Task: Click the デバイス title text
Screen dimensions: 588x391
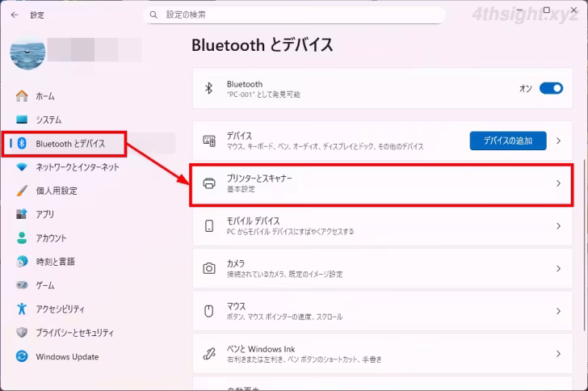Action: click(239, 136)
